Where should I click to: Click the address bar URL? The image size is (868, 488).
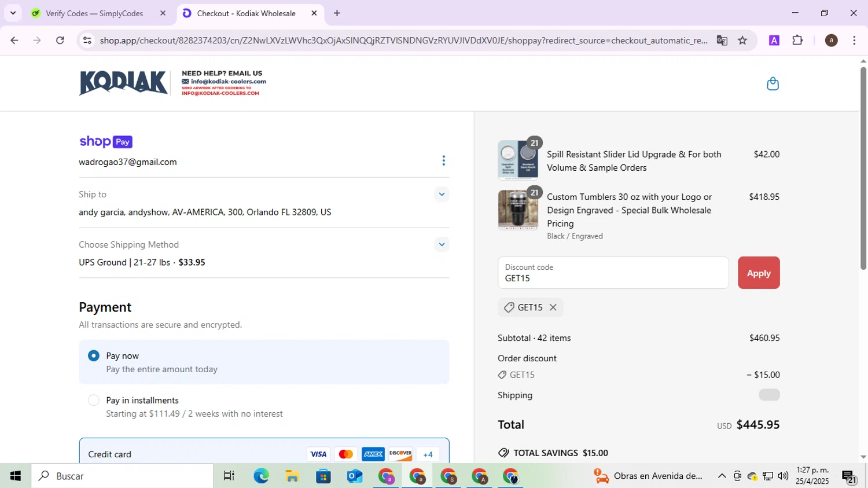[x=403, y=41]
